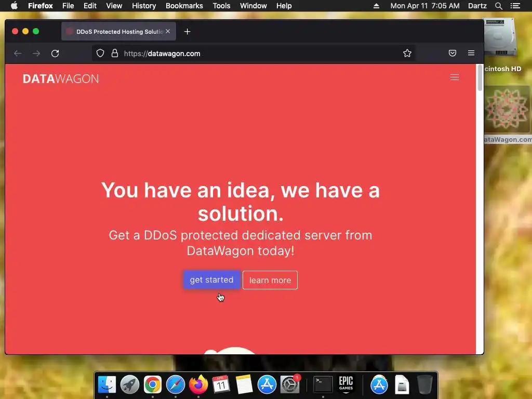
Task: Open Terminal from the Dock
Action: click(323, 385)
